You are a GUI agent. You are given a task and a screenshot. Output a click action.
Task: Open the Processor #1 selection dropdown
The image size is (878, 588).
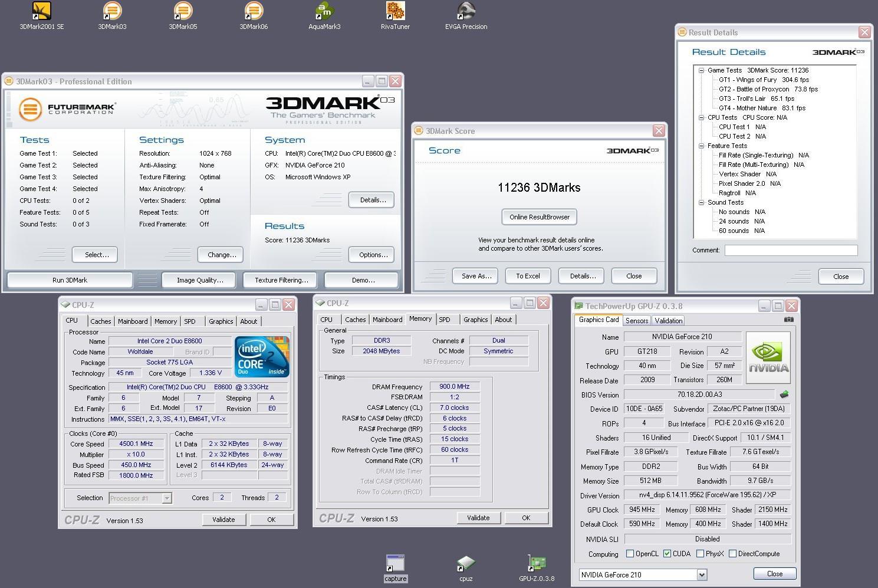click(x=167, y=498)
